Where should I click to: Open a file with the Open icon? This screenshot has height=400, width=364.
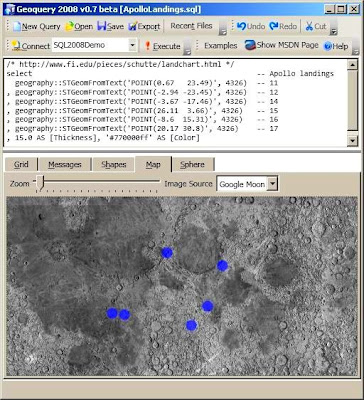pyautogui.click(x=69, y=26)
